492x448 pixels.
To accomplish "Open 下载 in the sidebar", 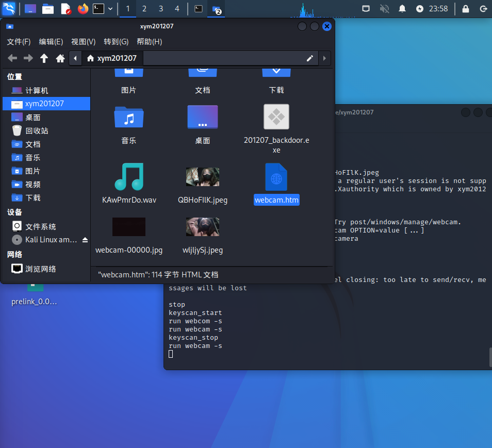I will tap(46, 197).
